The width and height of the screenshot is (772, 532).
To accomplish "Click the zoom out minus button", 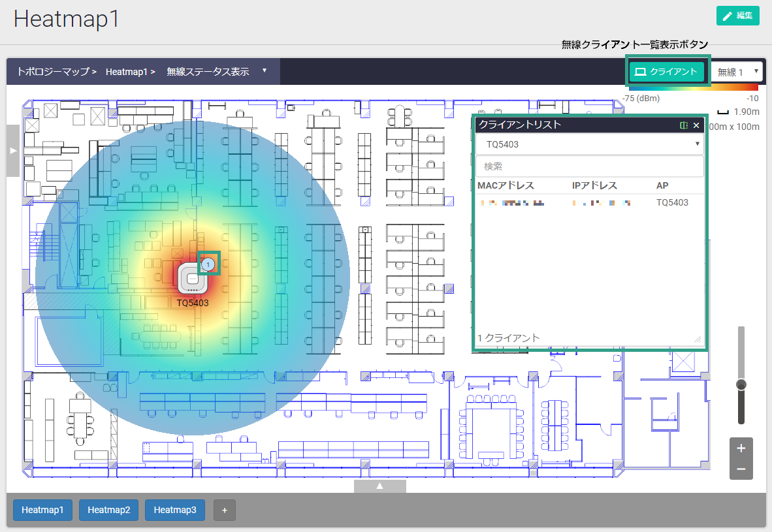I will [x=741, y=469].
